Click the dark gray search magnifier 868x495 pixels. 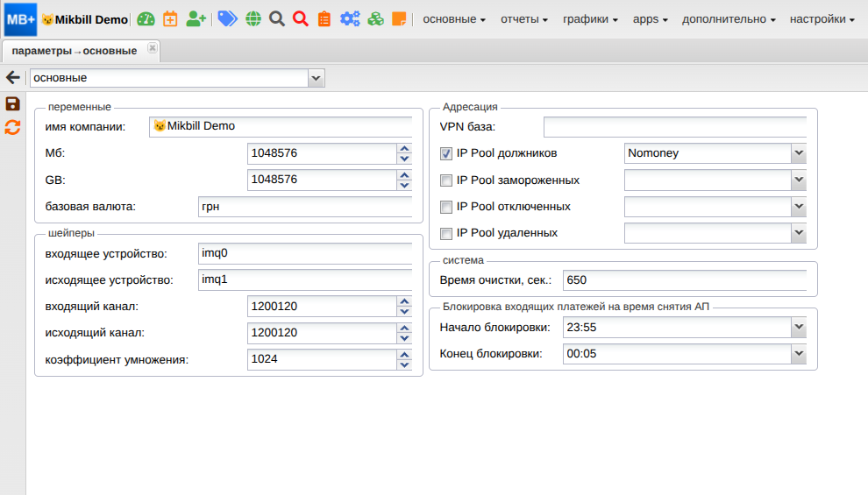click(277, 19)
